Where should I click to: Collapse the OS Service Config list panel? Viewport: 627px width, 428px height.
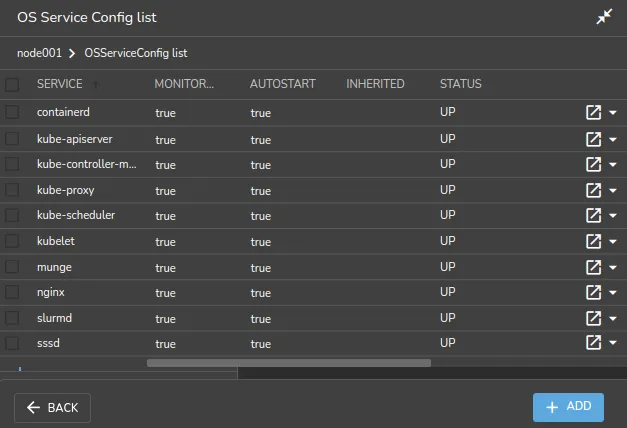tap(604, 17)
